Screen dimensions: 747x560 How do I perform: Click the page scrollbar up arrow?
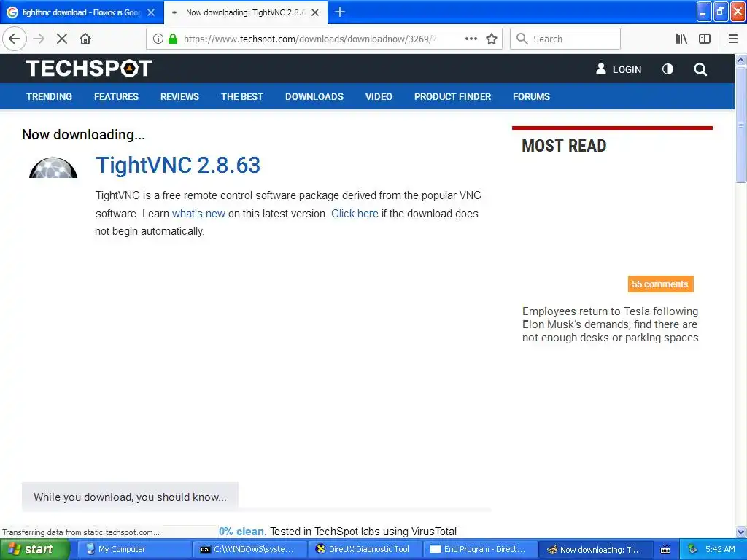pos(741,60)
